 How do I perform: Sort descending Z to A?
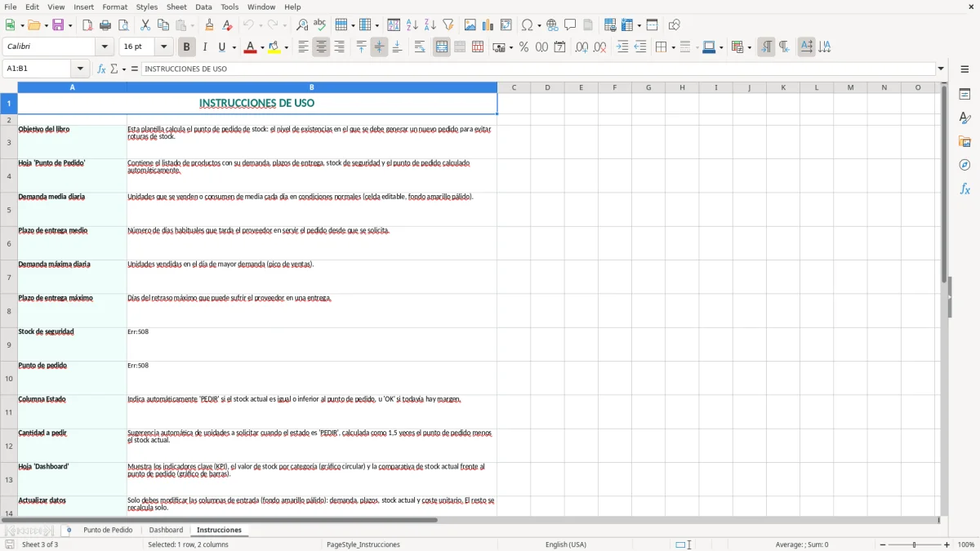click(430, 25)
